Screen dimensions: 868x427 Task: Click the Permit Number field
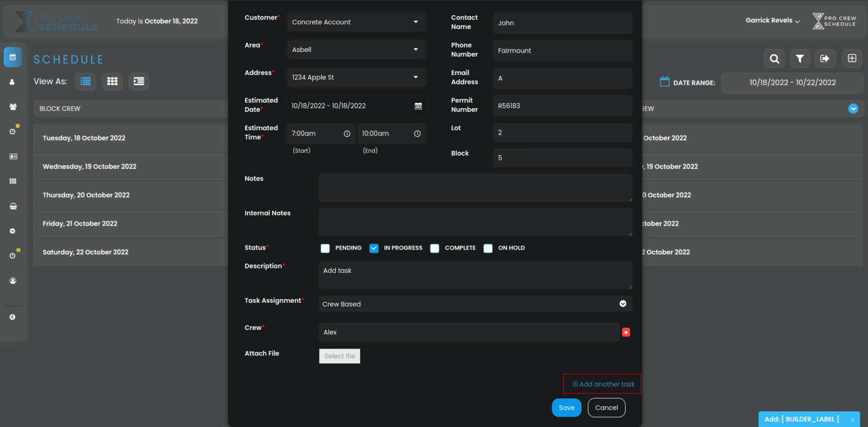coord(563,106)
